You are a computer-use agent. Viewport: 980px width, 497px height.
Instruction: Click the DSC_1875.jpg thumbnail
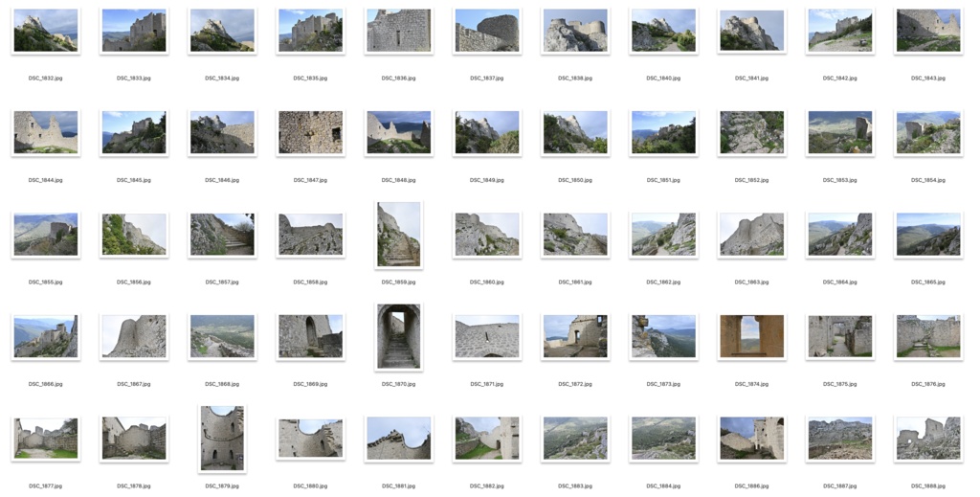[x=840, y=336]
